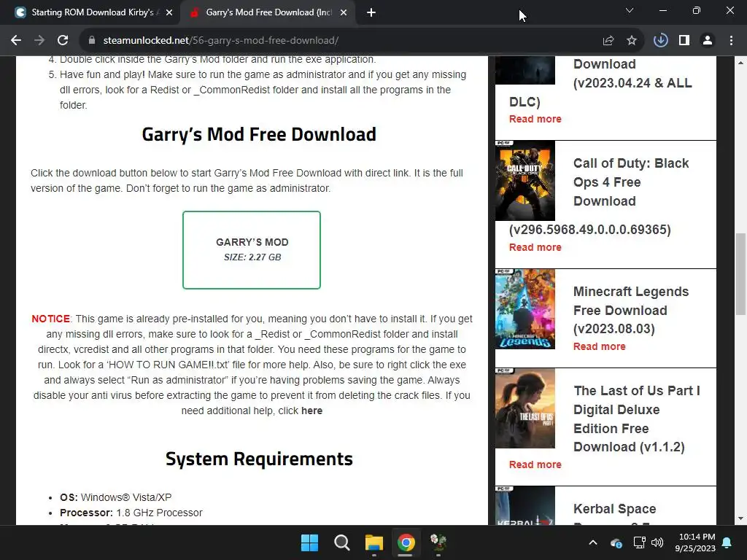Close the Garry's Mod Free Download tab
This screenshot has width=747, height=560.
point(344,13)
